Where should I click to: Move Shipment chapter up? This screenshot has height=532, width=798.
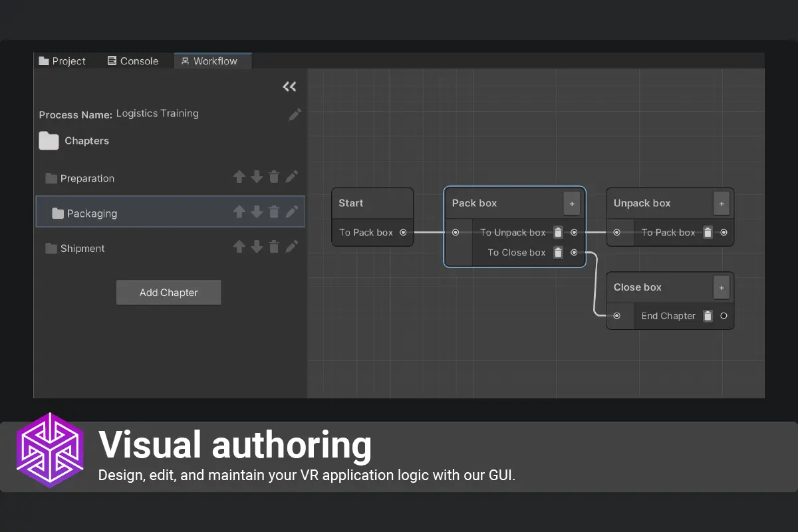click(x=239, y=247)
